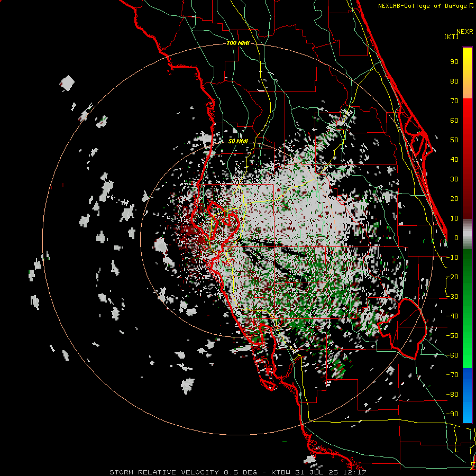This screenshot has width=476, height=476.
Task: Click the -30 value on velocity scale
Action: 452,297
